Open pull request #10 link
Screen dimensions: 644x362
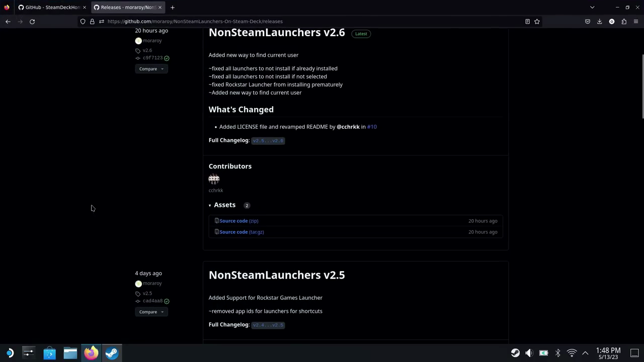point(372,127)
